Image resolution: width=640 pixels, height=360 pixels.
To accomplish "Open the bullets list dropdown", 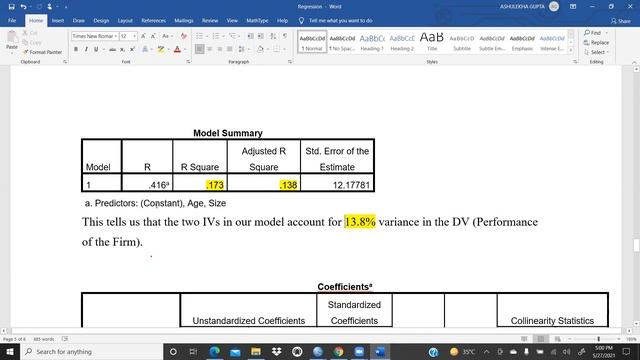I will (x=207, y=36).
